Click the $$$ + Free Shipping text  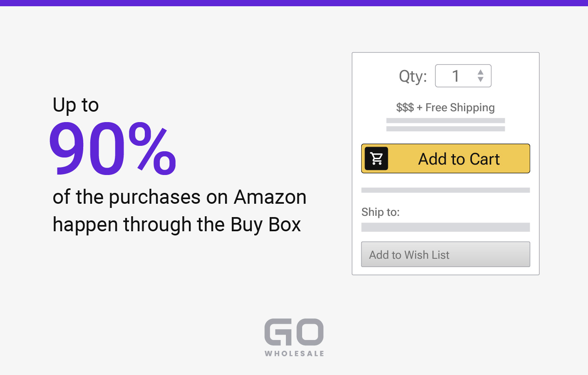[446, 107]
